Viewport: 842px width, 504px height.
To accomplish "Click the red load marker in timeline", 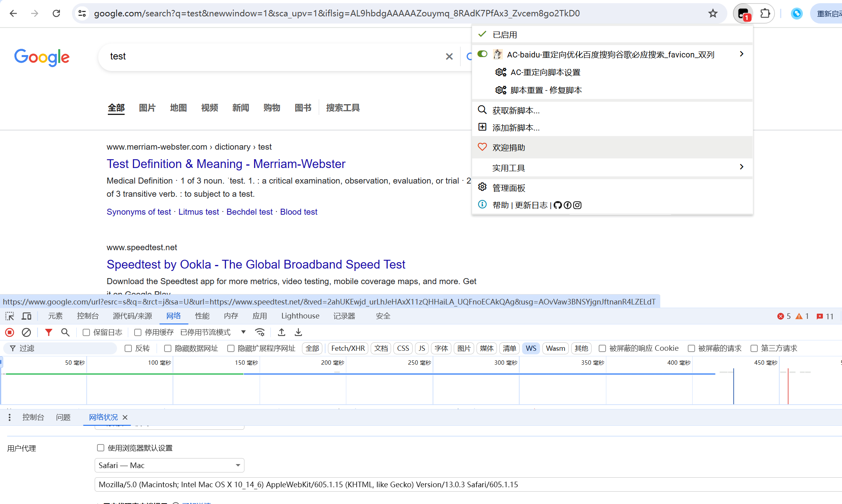I will tap(788, 386).
